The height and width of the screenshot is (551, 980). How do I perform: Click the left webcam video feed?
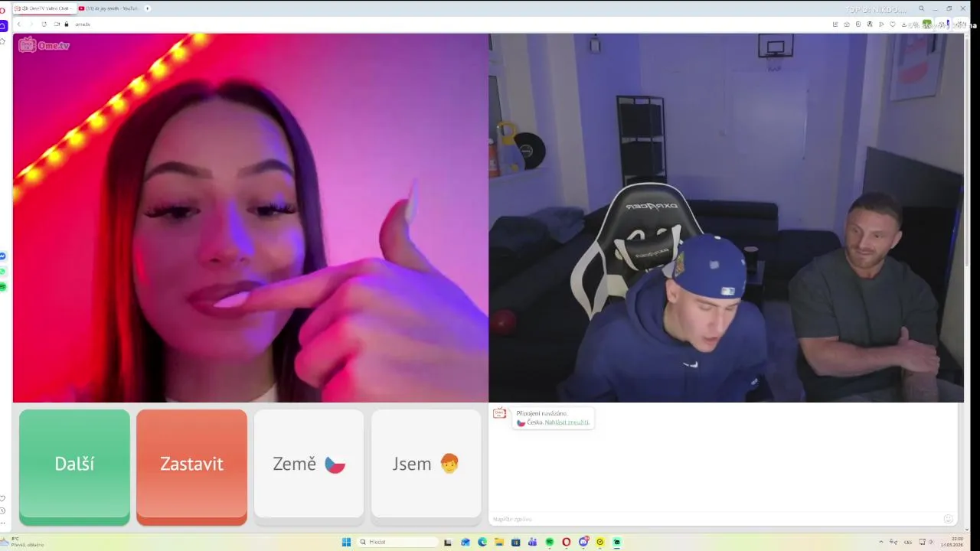pos(250,217)
